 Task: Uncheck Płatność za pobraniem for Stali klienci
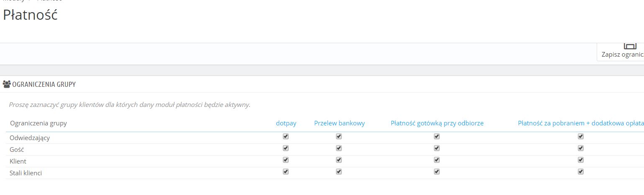tap(581, 172)
